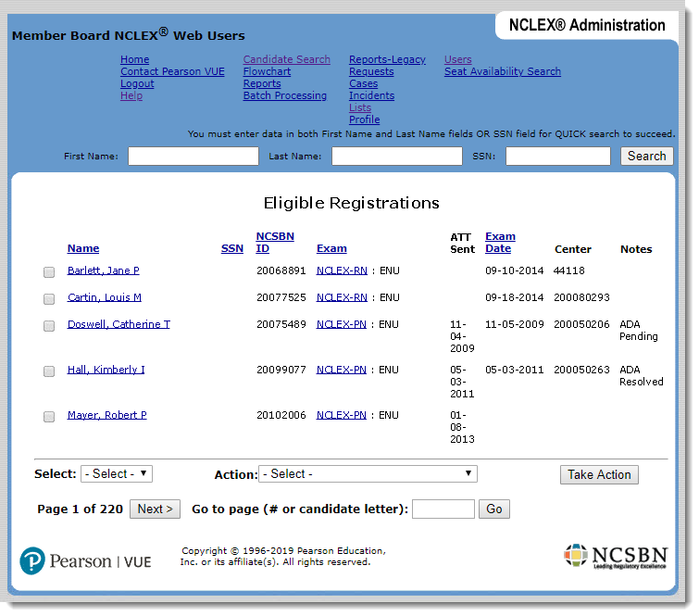The image size is (699, 616).
Task: Select NCSBN ID 20068891
Action: point(281,270)
